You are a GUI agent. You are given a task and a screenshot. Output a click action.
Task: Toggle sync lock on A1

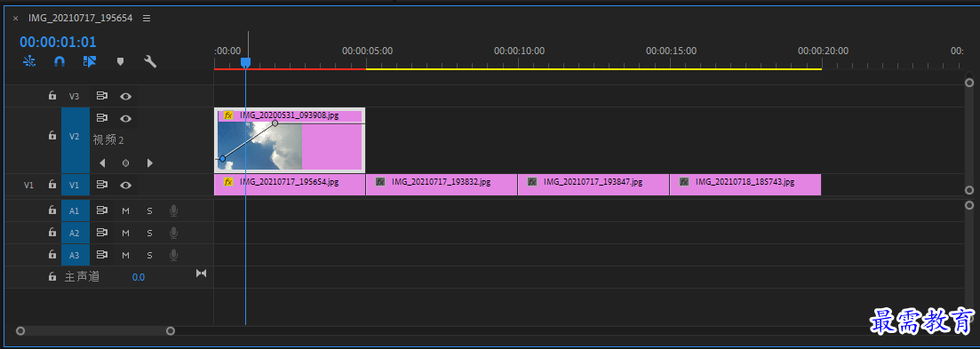102,211
